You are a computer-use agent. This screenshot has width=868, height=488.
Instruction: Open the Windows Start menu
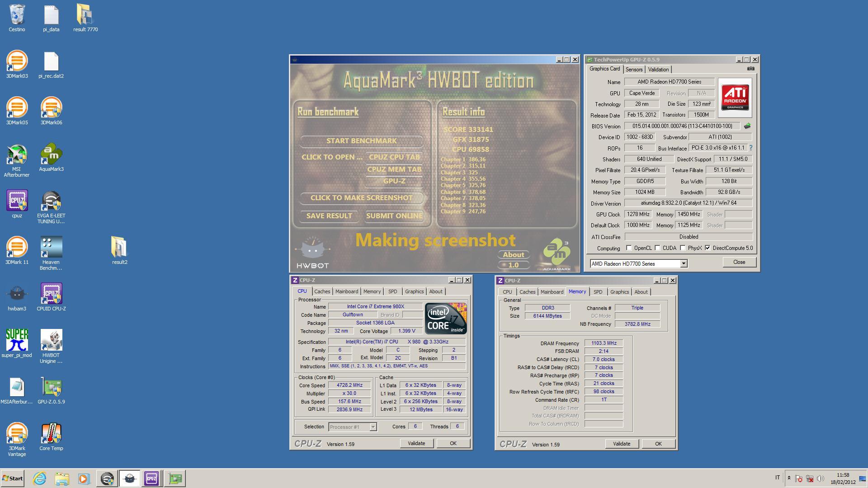(x=12, y=479)
